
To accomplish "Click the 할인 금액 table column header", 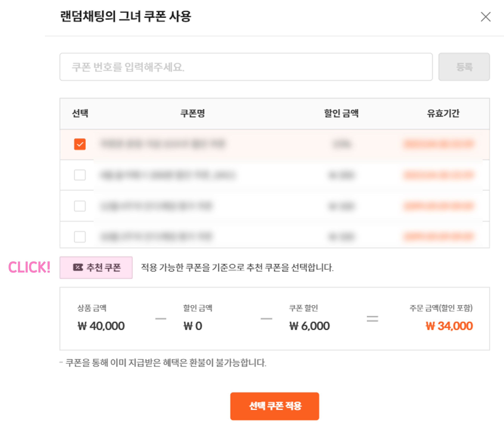I will (x=341, y=114).
